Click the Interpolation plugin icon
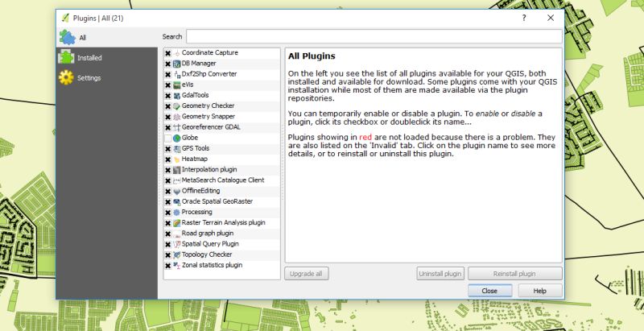 tap(176, 170)
